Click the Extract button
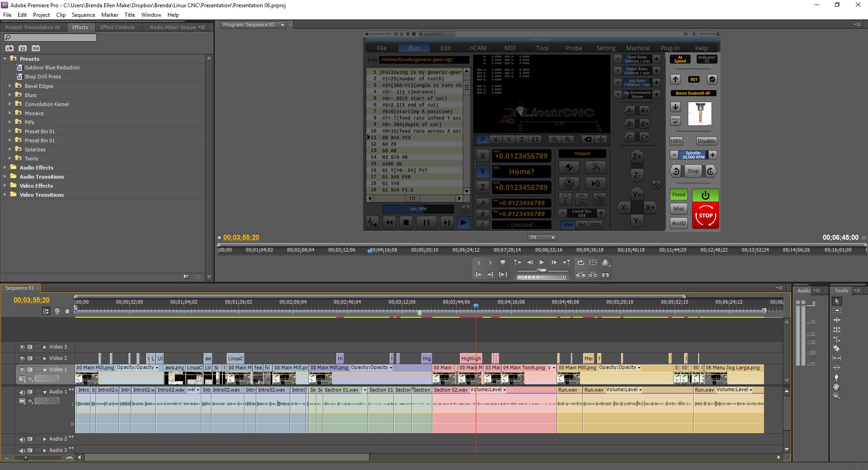 coord(593,275)
